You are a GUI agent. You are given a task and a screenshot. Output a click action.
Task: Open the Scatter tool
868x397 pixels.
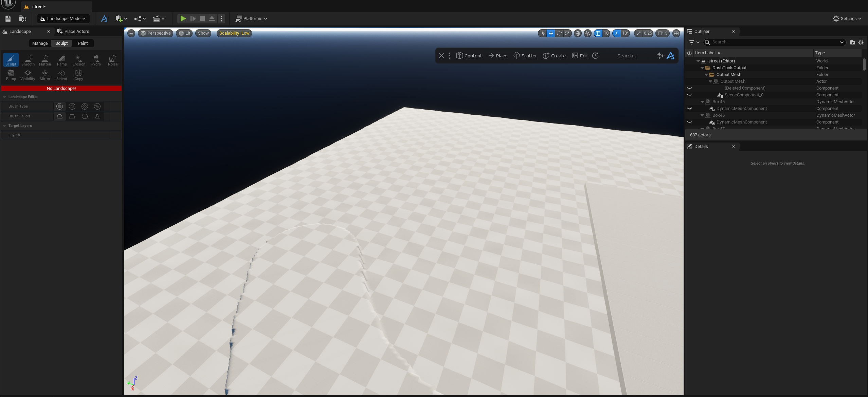pyautogui.click(x=525, y=56)
